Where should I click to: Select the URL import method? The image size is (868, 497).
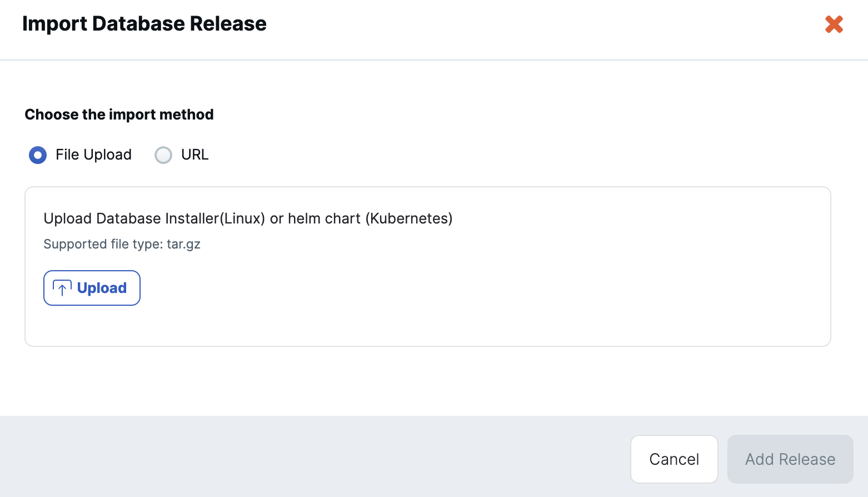pos(163,155)
